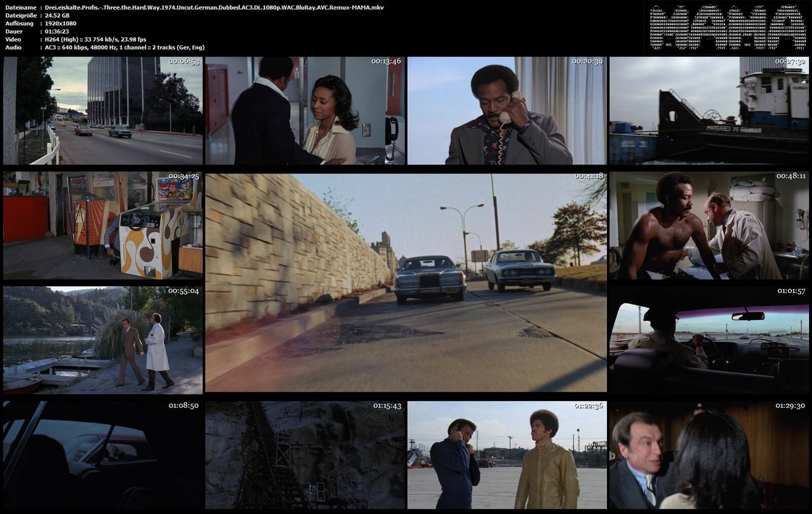Viewport: 812px width, 514px height.
Task: Click the 01:01:57 timestamp overlay
Action: click(792, 291)
